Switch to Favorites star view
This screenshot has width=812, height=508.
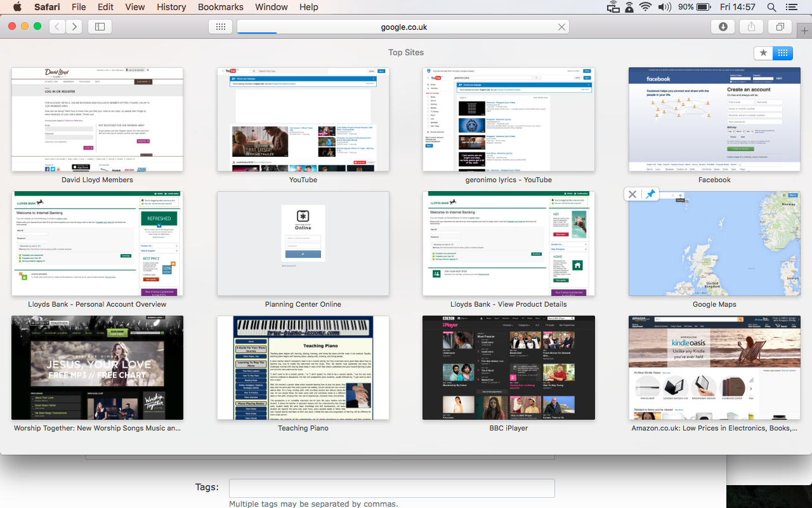click(x=763, y=53)
